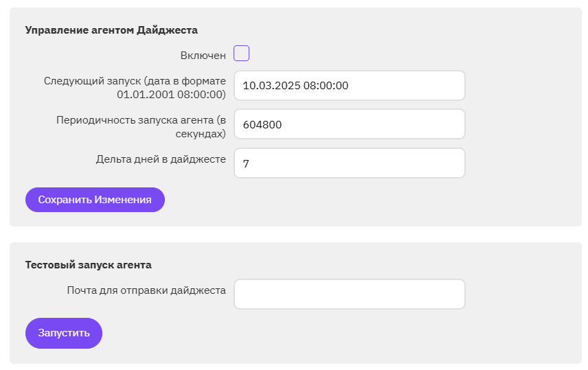588x370 pixels.
Task: Start the test run with Запустить
Action: tap(64, 333)
